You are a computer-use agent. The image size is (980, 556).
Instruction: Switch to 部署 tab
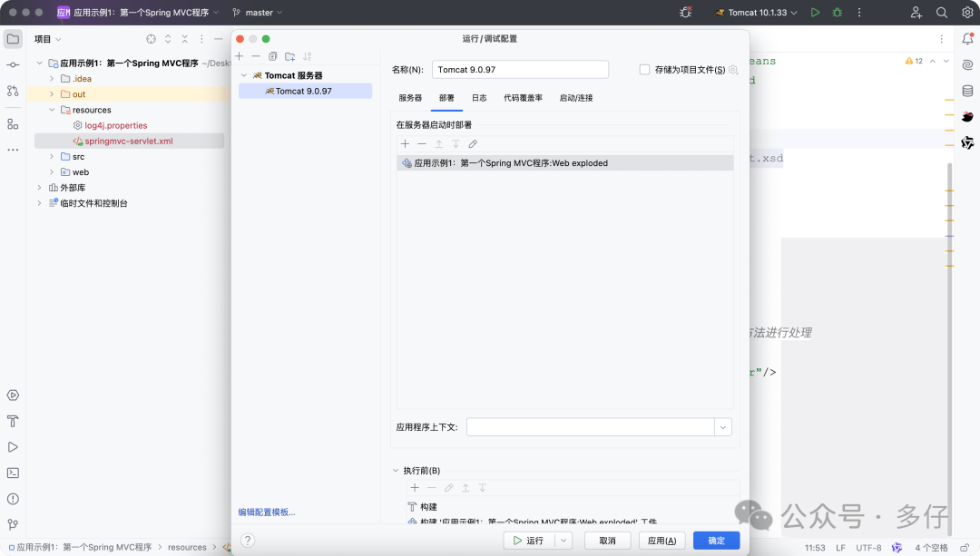point(446,98)
